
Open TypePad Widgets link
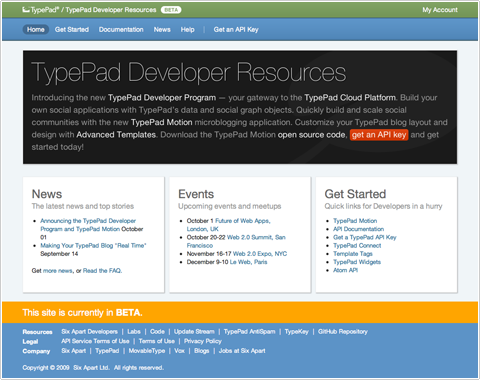point(357,262)
